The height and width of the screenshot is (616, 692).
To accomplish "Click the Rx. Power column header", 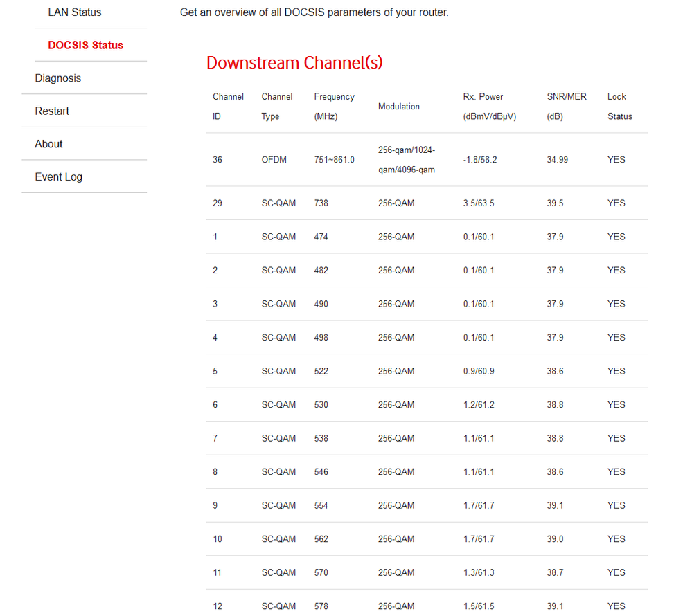I will click(490, 107).
